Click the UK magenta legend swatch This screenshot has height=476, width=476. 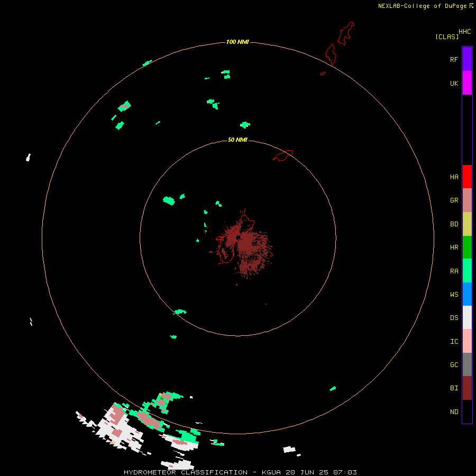467,83
